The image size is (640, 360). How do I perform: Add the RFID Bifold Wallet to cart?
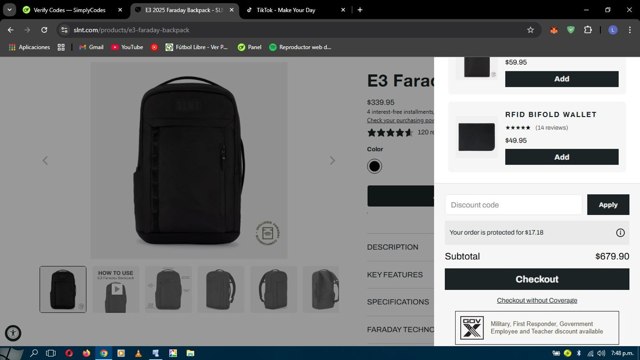coord(562,157)
